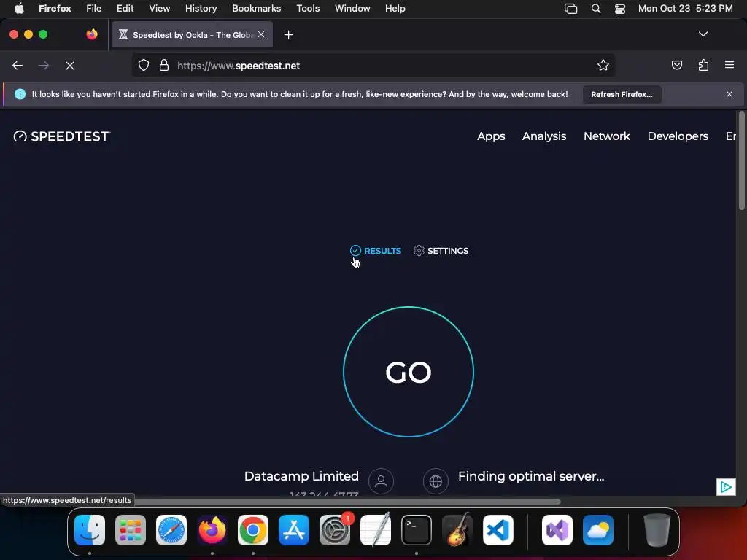Click the date and time in menu bar

[685, 9]
